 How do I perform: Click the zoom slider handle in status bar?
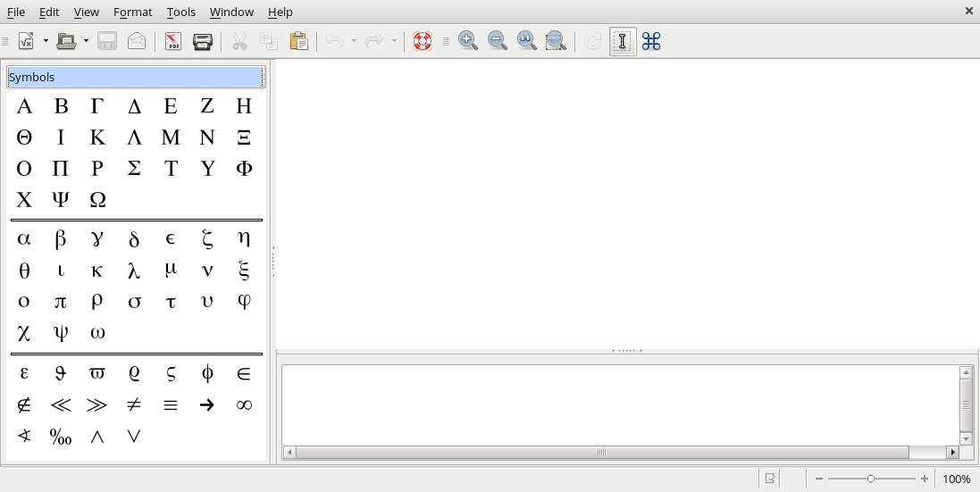pos(871,479)
